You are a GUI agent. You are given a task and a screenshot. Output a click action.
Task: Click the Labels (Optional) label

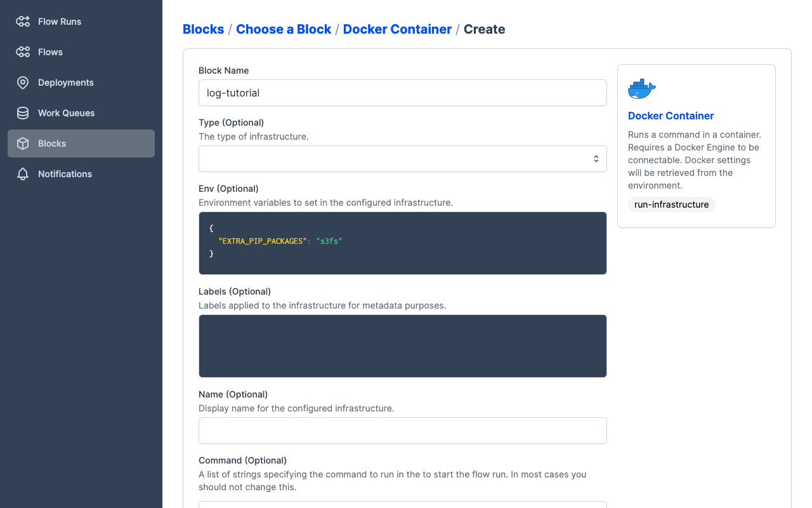pos(235,291)
